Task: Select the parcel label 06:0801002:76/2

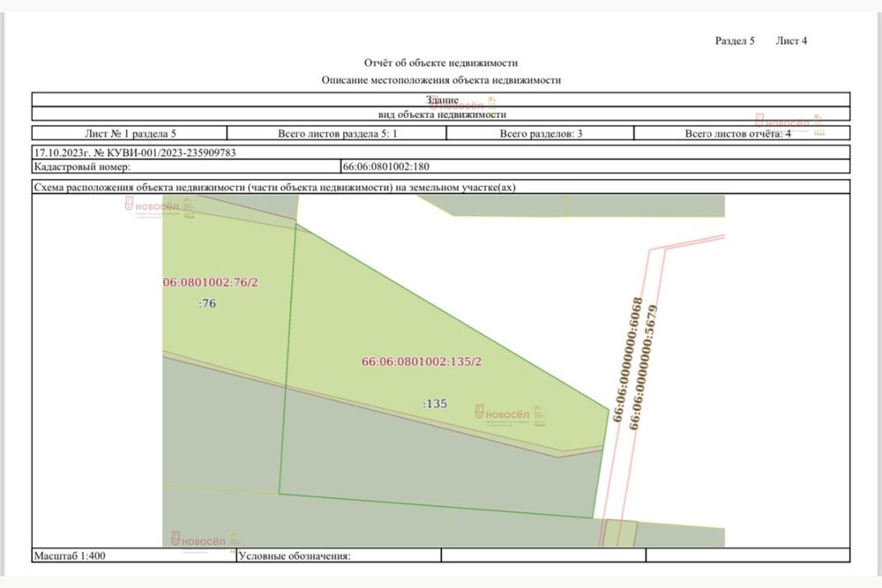Action: pyautogui.click(x=211, y=282)
